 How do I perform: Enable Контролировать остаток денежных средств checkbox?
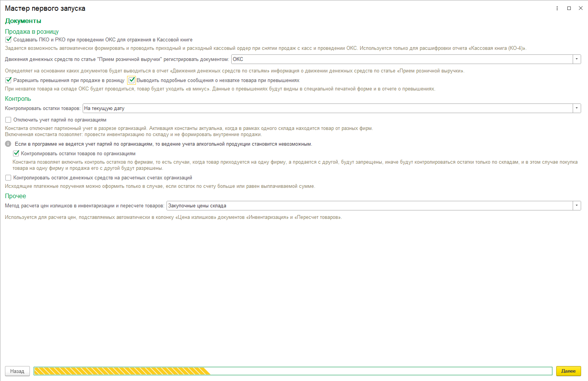tap(8, 178)
